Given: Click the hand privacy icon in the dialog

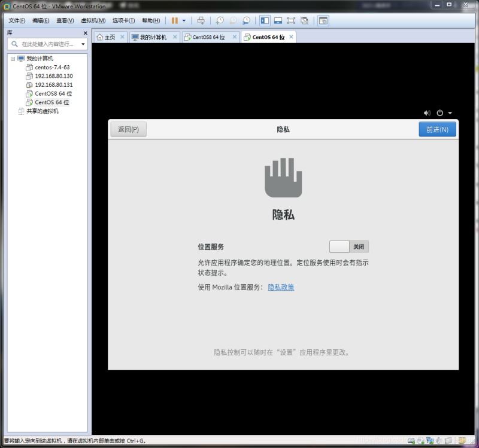Looking at the screenshot, I should click(283, 178).
